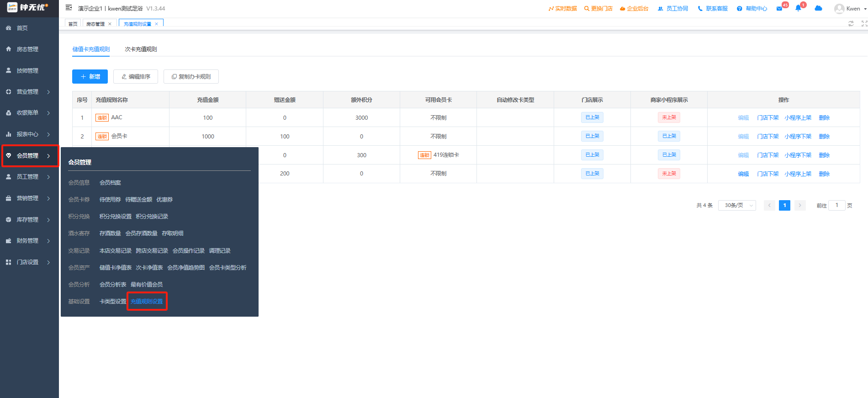Click 已上架 store tag in the 会员卡 row

592,136
